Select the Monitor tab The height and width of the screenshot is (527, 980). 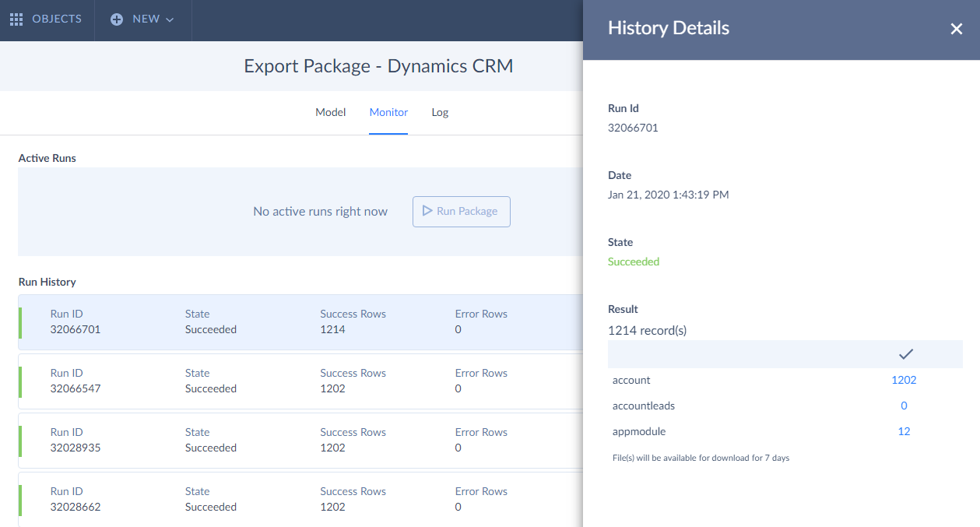tap(388, 112)
